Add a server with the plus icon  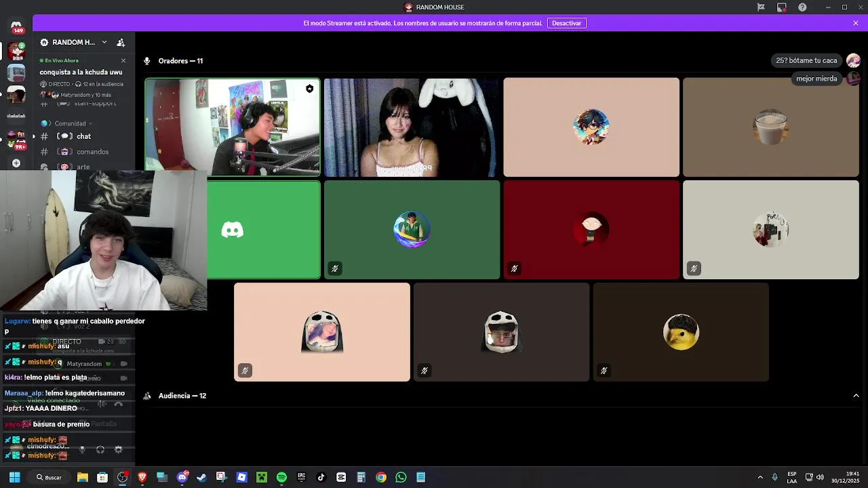tap(16, 163)
